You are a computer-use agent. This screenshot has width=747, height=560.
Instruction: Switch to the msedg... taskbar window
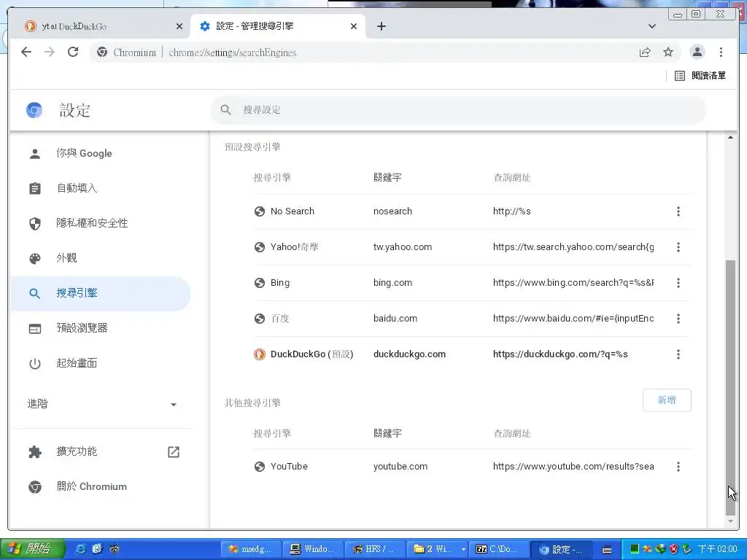(x=251, y=549)
